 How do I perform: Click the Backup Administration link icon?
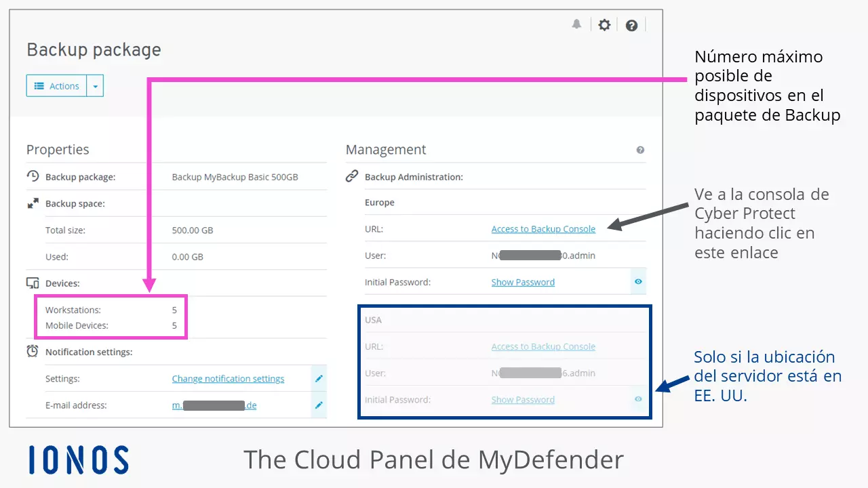pos(352,176)
